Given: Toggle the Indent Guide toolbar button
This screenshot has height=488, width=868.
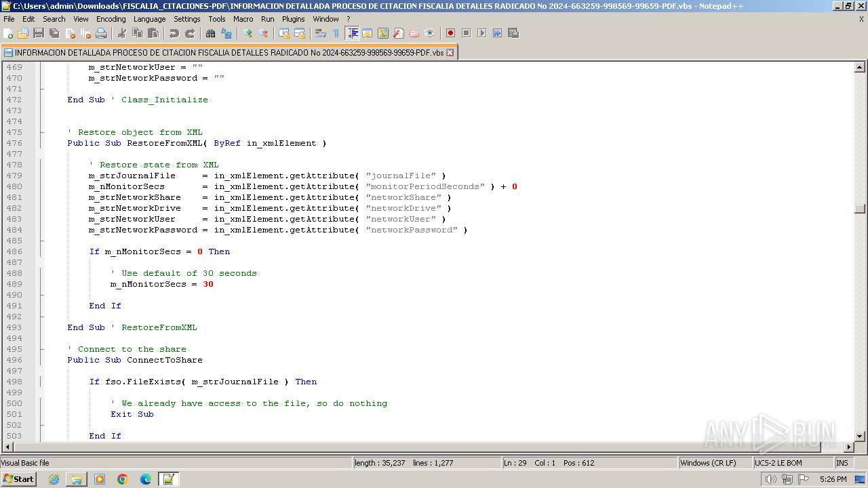Looking at the screenshot, I should click(353, 33).
